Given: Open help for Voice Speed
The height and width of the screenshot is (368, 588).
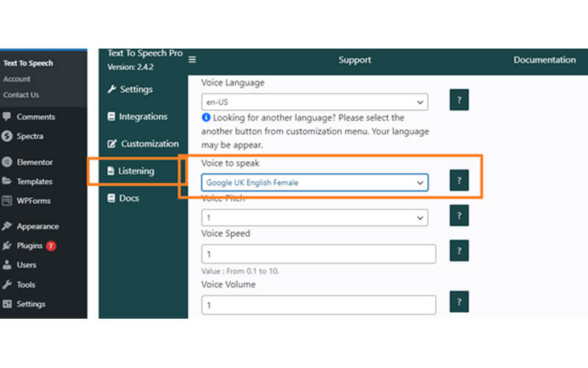Looking at the screenshot, I should pyautogui.click(x=459, y=250).
